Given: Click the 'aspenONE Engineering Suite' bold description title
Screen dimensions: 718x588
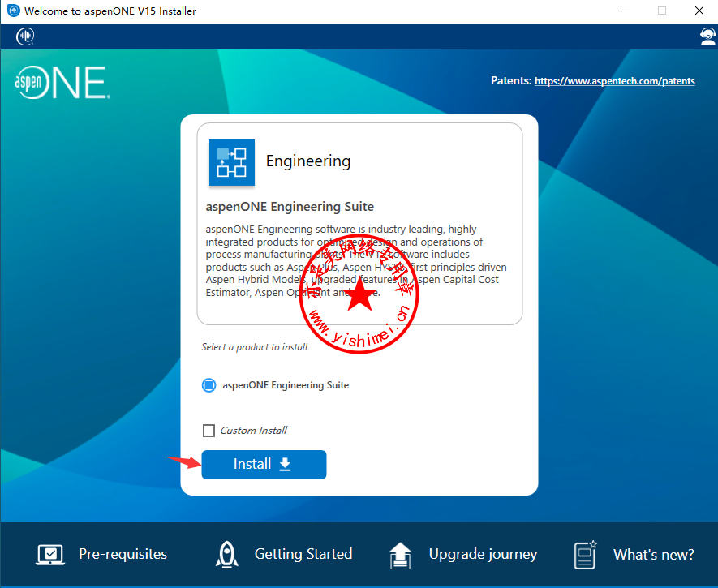Looking at the screenshot, I should pos(290,207).
